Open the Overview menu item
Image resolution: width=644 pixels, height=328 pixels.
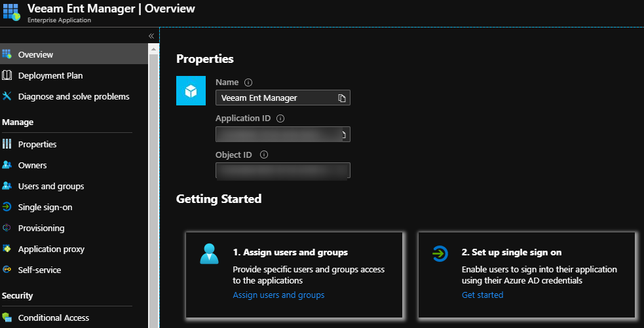click(35, 54)
